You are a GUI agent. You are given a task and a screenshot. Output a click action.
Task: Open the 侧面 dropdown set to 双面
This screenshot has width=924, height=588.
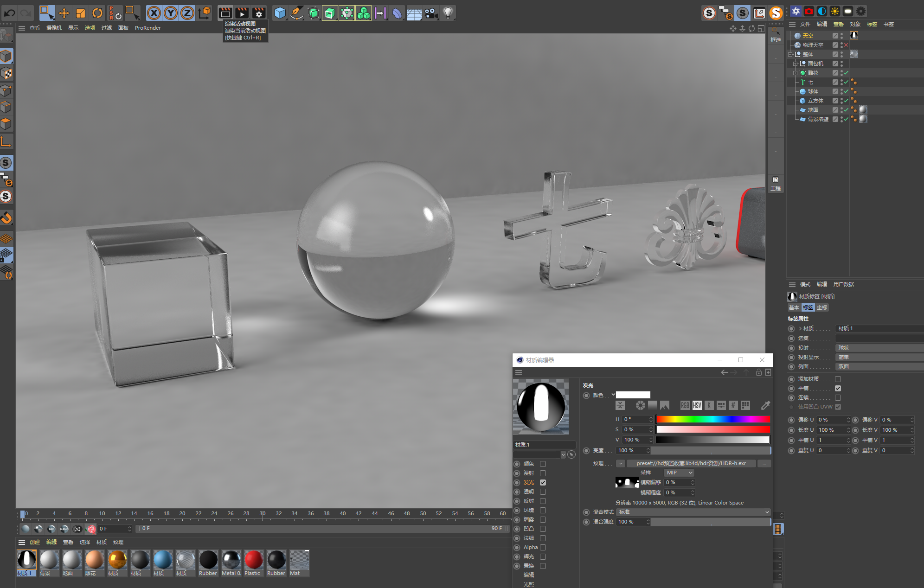coord(879,366)
